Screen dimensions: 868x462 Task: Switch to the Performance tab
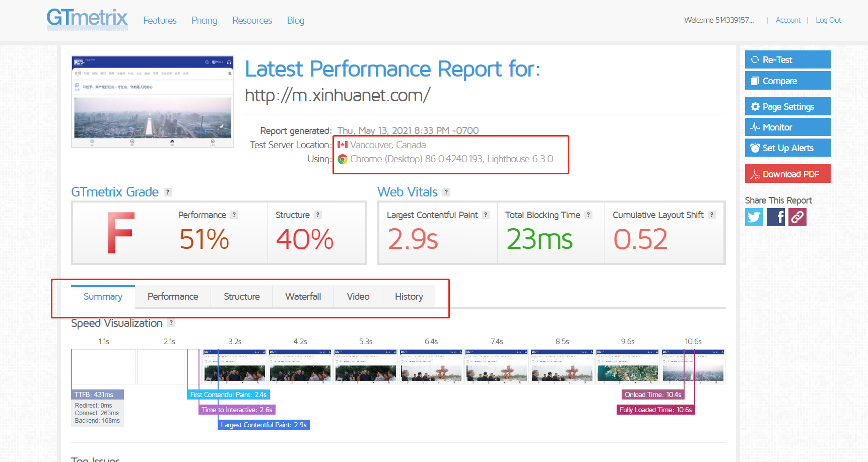[x=173, y=296]
